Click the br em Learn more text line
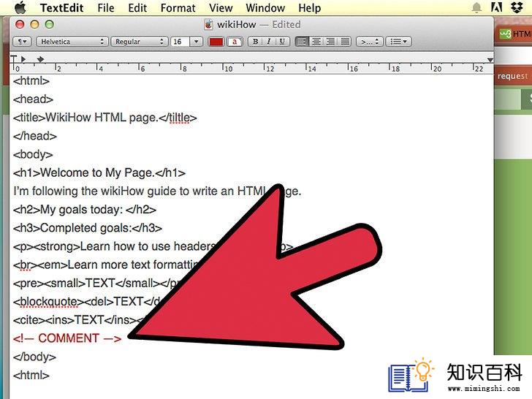This screenshot has height=399, width=532. point(106,265)
